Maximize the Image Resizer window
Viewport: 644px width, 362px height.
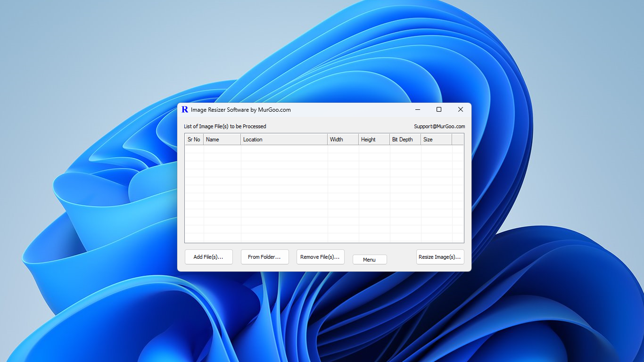(439, 109)
